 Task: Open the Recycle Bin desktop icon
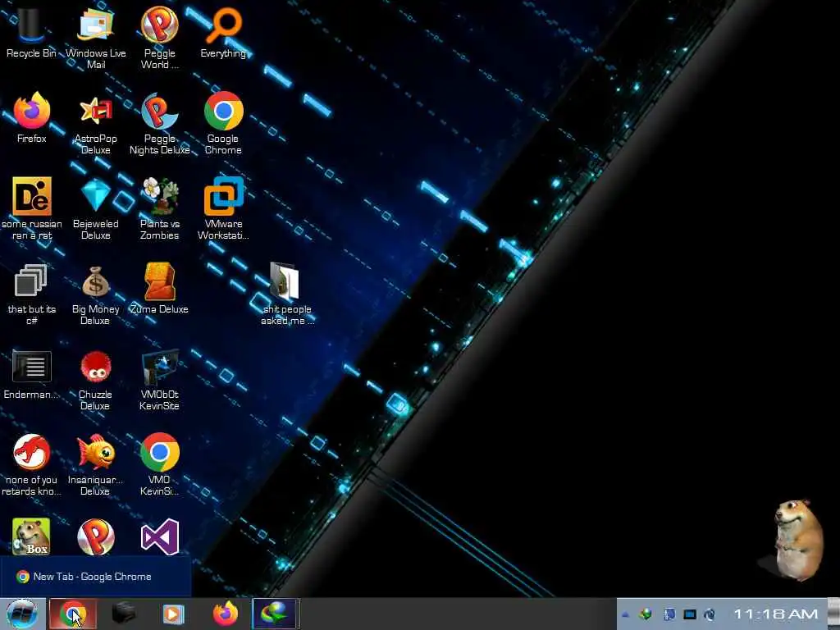[31, 32]
